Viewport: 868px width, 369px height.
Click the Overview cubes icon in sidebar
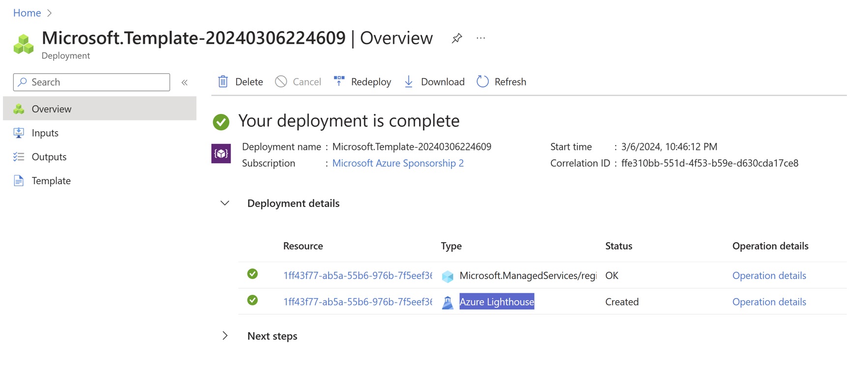tap(19, 109)
